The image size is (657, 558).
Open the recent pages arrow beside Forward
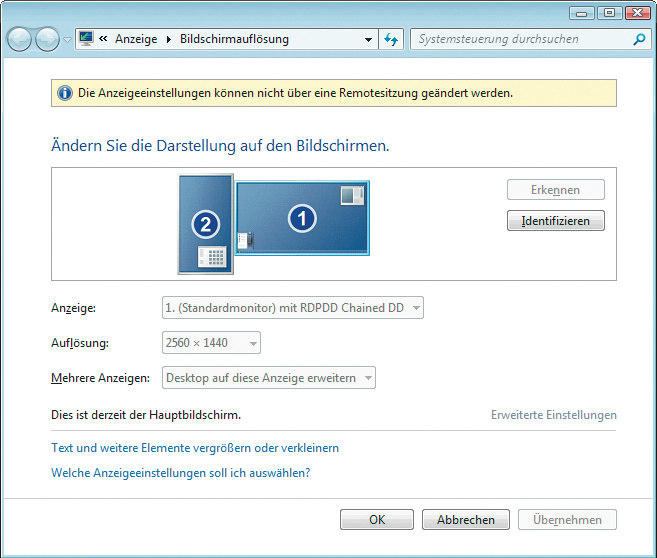point(67,40)
